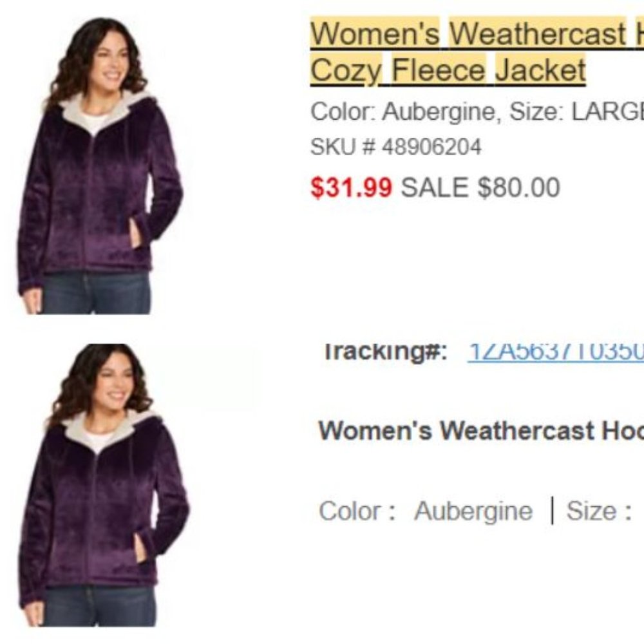The width and height of the screenshot is (644, 644).
Task: Click the "Aubergine" value in shipment section
Action: pos(473,511)
